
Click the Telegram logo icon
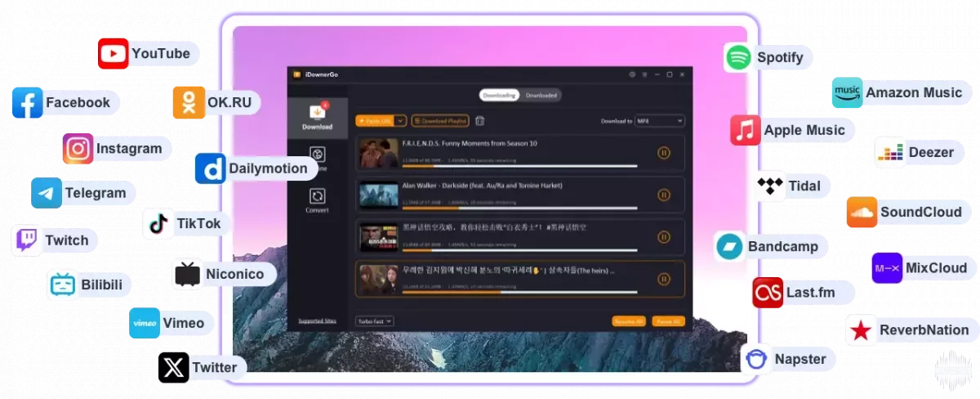pyautogui.click(x=47, y=194)
